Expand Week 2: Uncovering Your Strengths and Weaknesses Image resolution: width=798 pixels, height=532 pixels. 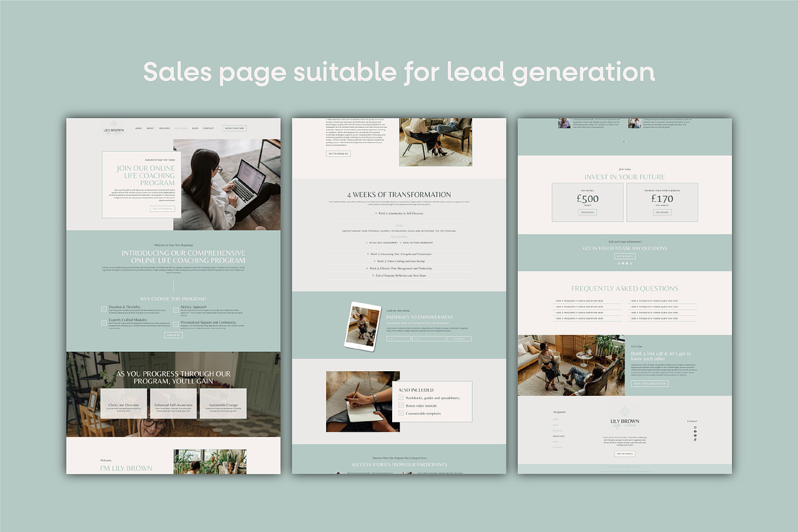pos(398,254)
